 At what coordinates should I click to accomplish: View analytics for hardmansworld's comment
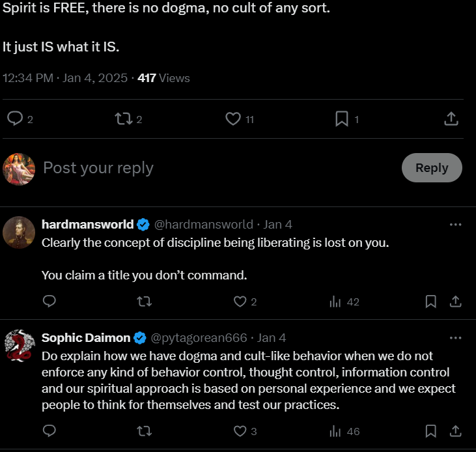tap(336, 302)
